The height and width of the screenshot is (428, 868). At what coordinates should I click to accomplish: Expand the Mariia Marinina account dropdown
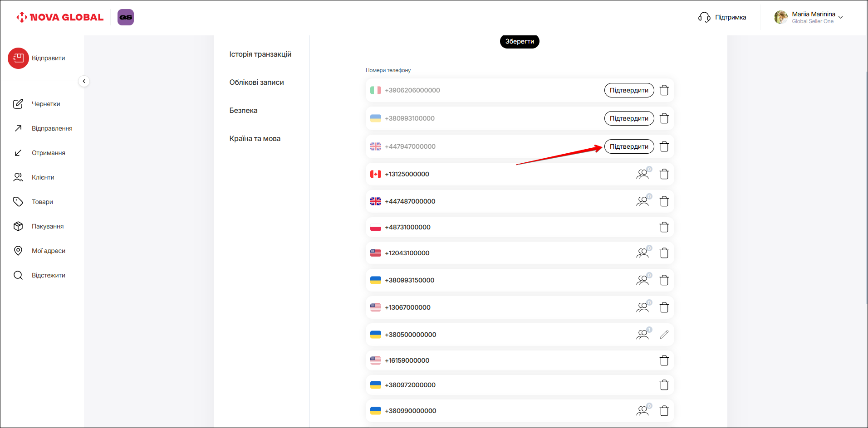tap(840, 17)
